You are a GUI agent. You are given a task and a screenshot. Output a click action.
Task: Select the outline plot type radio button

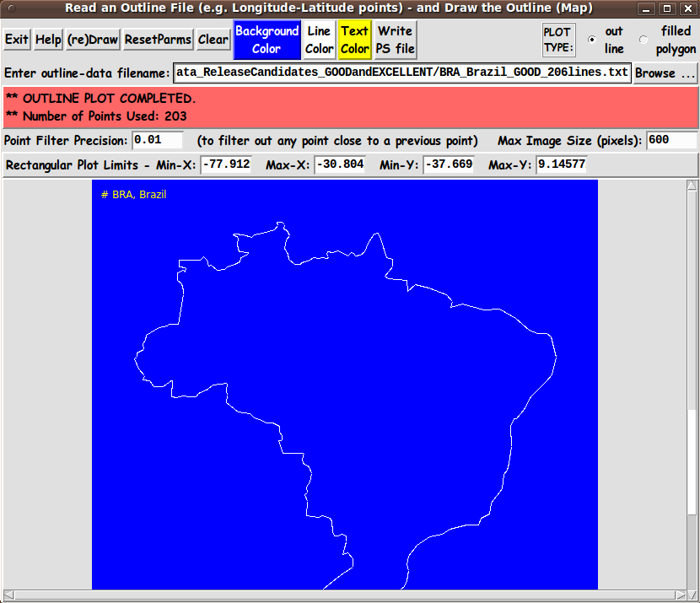point(592,40)
